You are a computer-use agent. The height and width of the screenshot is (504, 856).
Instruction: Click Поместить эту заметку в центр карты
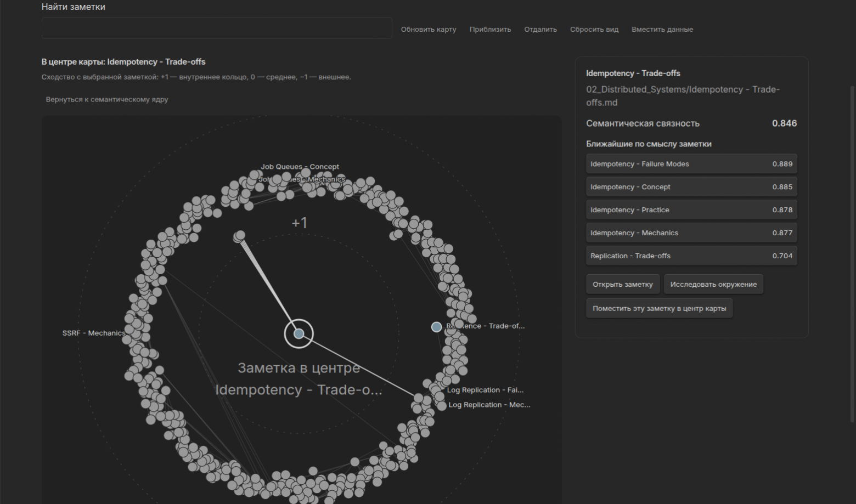(x=659, y=308)
